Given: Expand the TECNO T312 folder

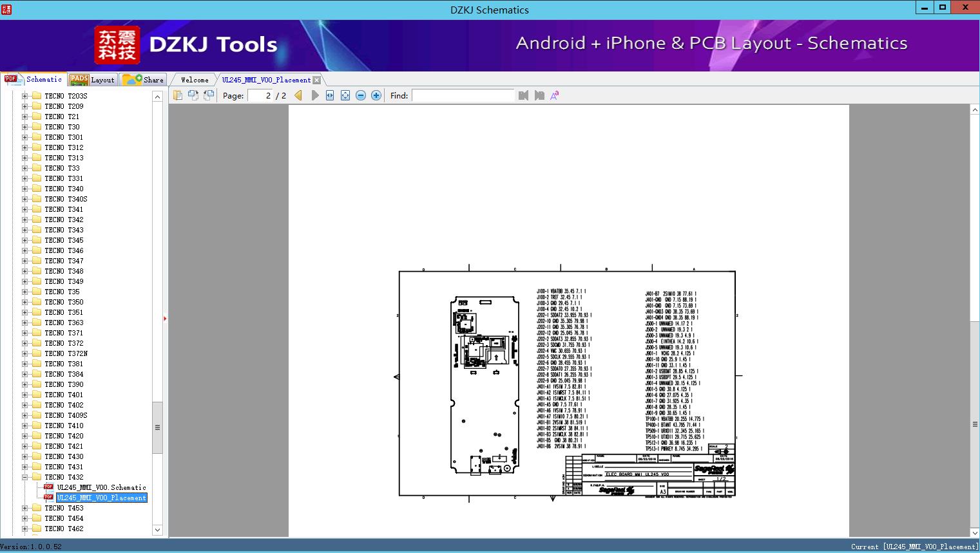Looking at the screenshot, I should coord(25,147).
